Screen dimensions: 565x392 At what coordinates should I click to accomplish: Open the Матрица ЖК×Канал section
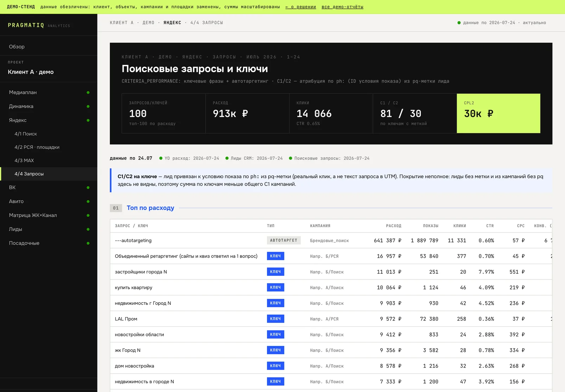pos(49,215)
